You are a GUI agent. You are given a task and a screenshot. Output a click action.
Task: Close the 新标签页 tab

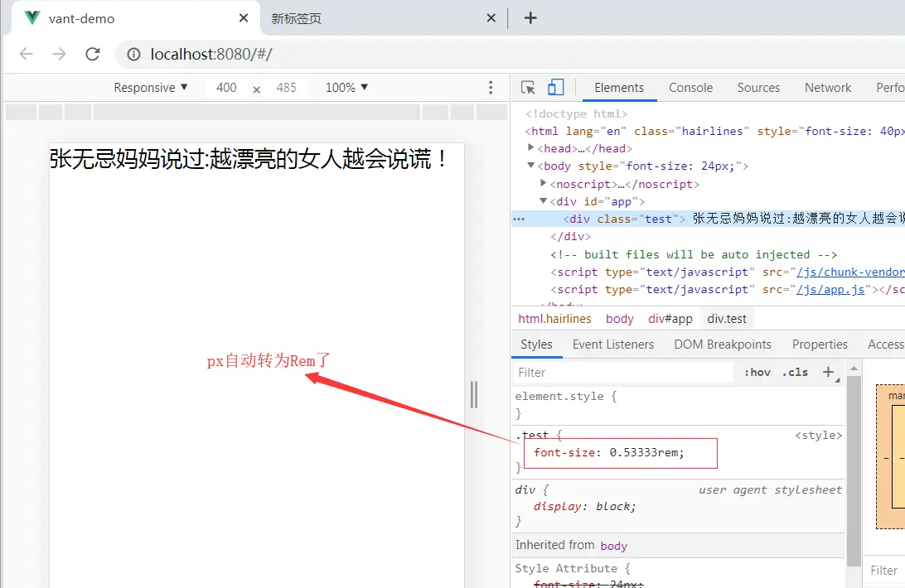pyautogui.click(x=491, y=18)
